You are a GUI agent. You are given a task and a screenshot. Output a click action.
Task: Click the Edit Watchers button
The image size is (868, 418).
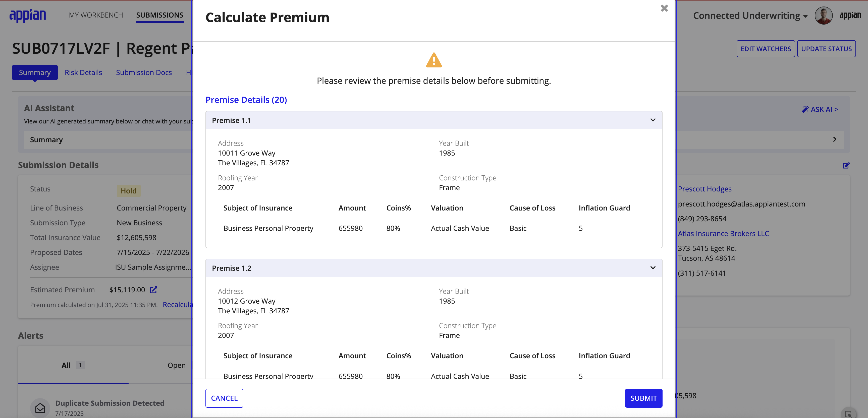[766, 49]
